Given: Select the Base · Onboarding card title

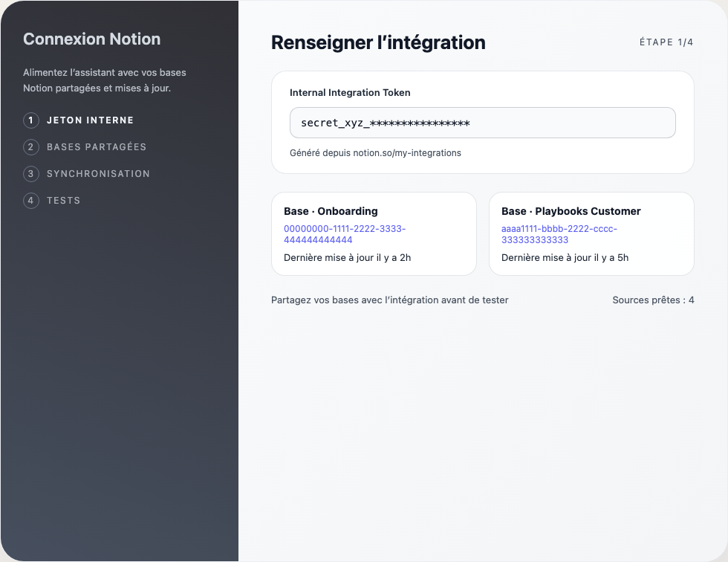Looking at the screenshot, I should [331, 211].
